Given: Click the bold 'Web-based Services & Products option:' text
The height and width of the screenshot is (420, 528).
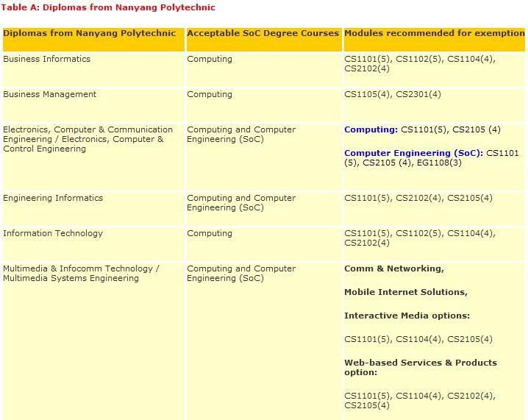Looking at the screenshot, I should point(421,368).
